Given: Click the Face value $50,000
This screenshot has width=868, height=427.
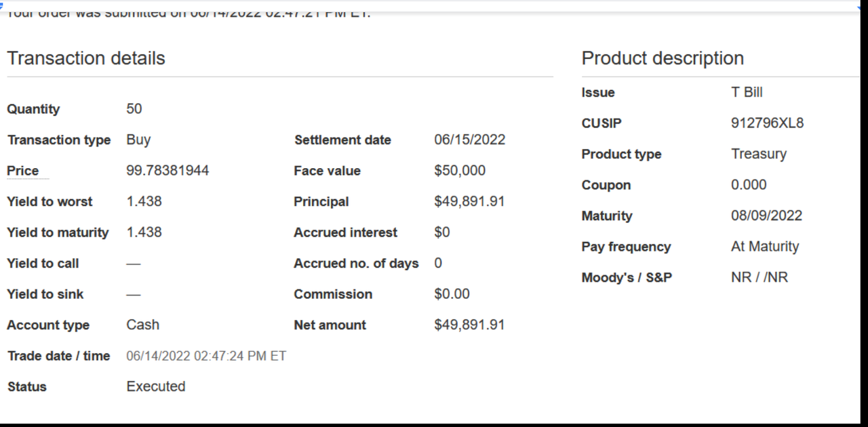Looking at the screenshot, I should click(x=460, y=171).
